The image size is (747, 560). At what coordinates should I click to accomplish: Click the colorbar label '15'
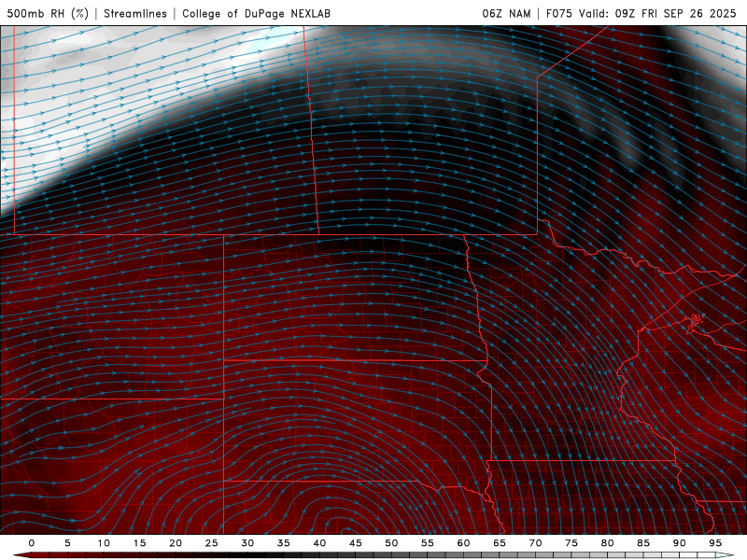tap(139, 543)
